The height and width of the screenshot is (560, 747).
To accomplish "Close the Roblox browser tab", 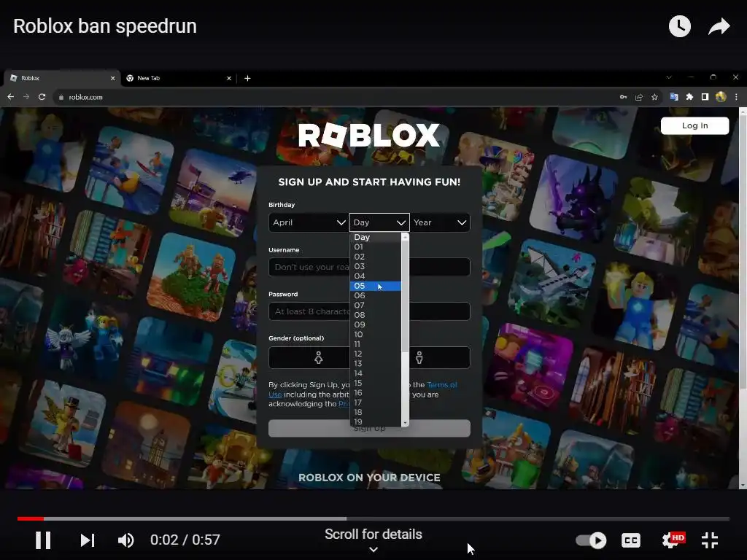I will click(x=112, y=78).
